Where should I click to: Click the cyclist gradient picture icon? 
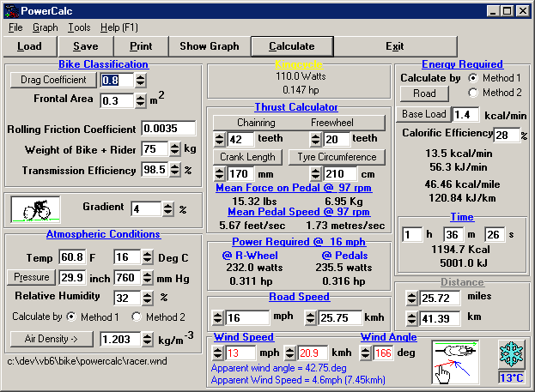coord(35,209)
